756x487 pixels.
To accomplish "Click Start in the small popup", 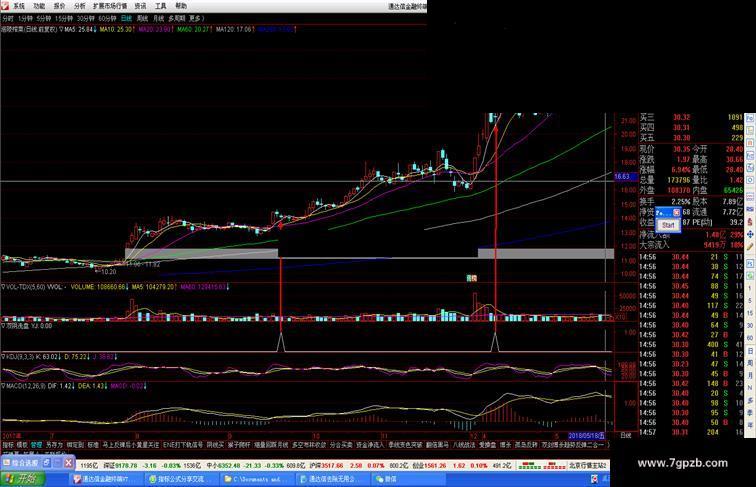I will 668,225.
